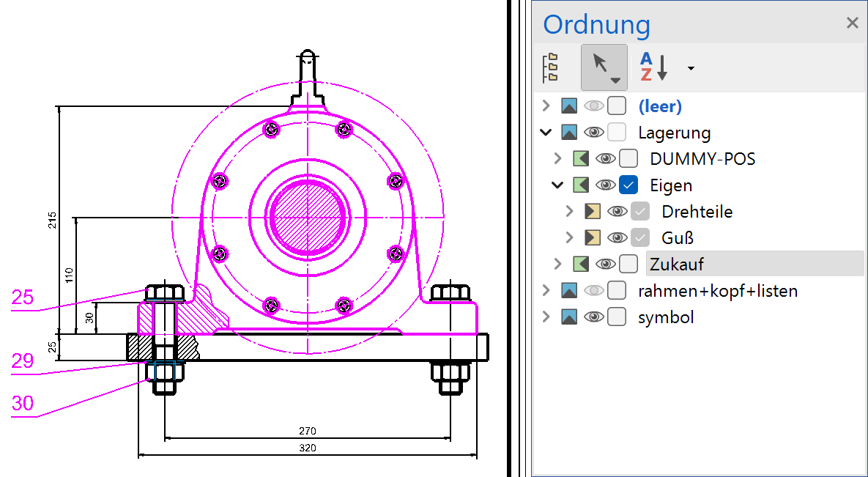The image size is (868, 477).
Task: Click the Drehteile sublayer icon
Action: [x=593, y=212]
